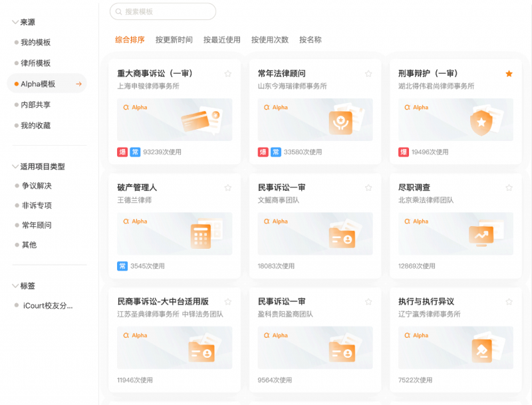532x405 pixels.
Task: Open the 执行与执行异议 gavel thumbnail
Action: 456,348
